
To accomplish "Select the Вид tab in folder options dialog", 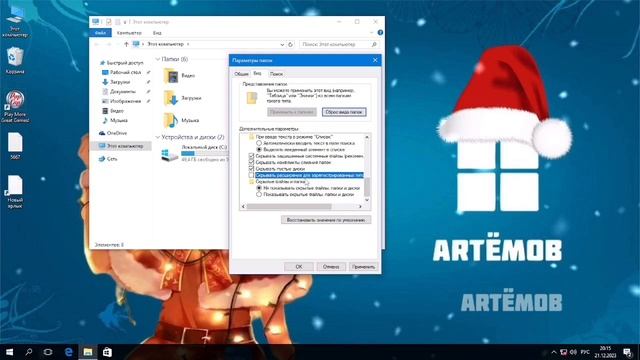I will pyautogui.click(x=258, y=73).
